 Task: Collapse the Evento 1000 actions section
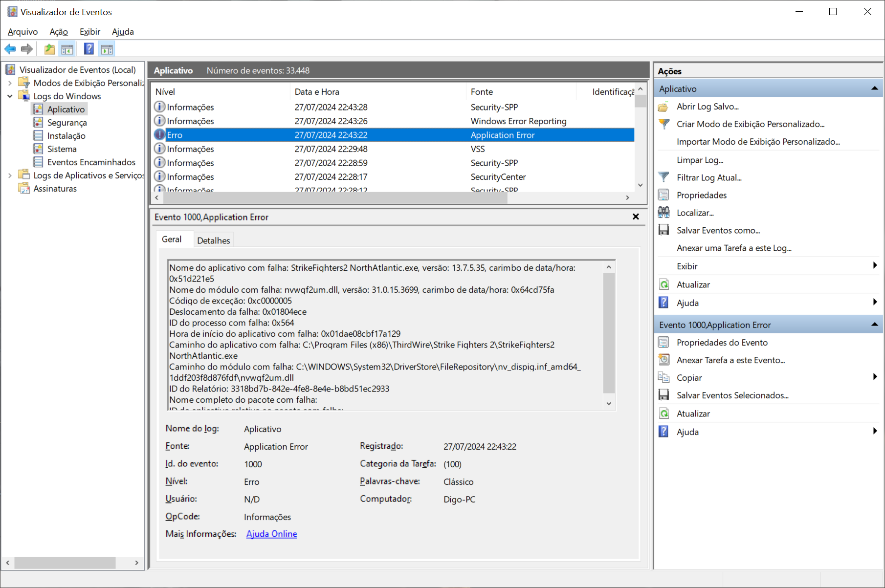pos(874,325)
